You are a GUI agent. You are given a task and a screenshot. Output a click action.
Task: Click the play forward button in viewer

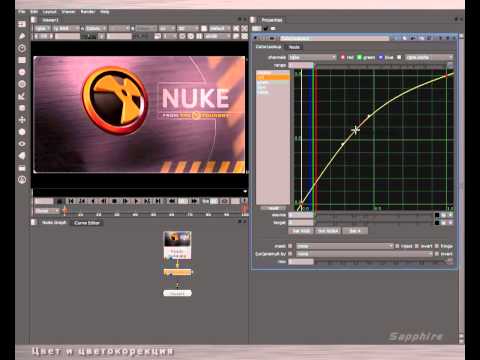click(136, 201)
